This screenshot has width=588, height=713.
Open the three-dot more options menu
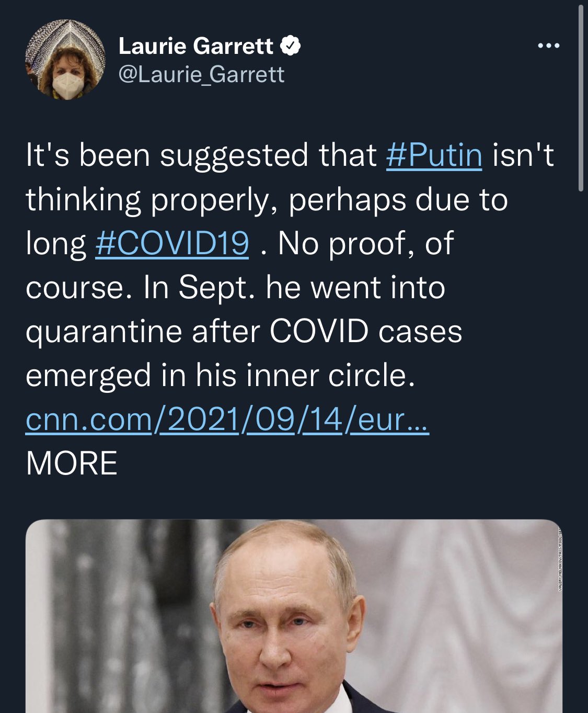(549, 46)
